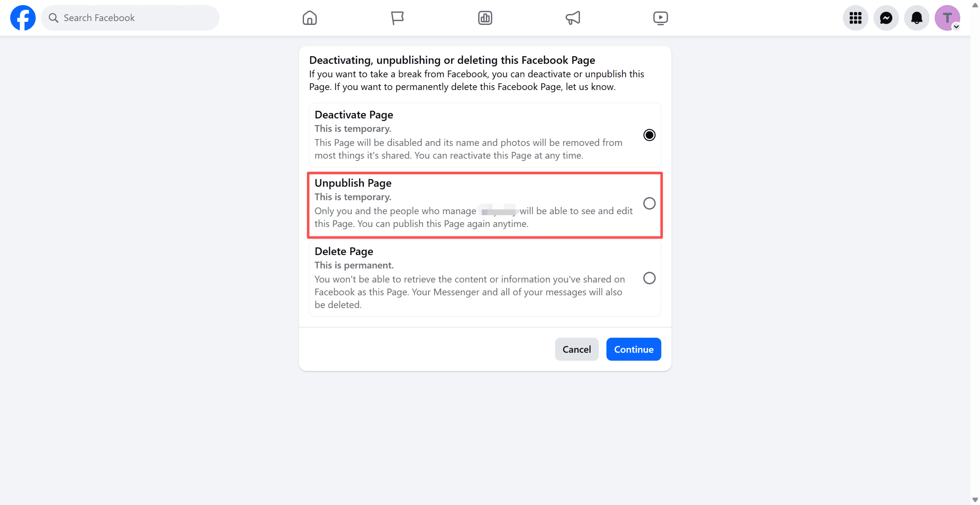Open the Insights chart icon

[485, 18]
